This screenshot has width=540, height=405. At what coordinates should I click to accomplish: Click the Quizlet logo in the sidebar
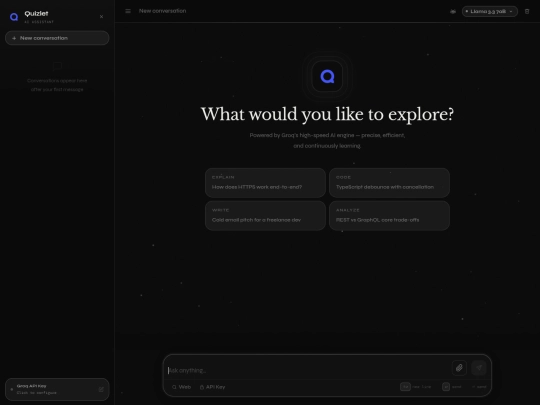pyautogui.click(x=14, y=17)
